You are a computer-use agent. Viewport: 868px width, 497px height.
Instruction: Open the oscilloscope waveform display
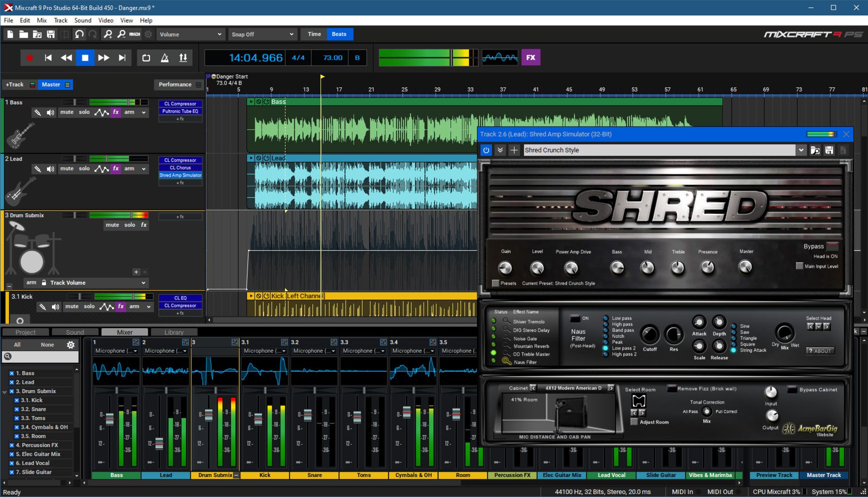(x=500, y=57)
